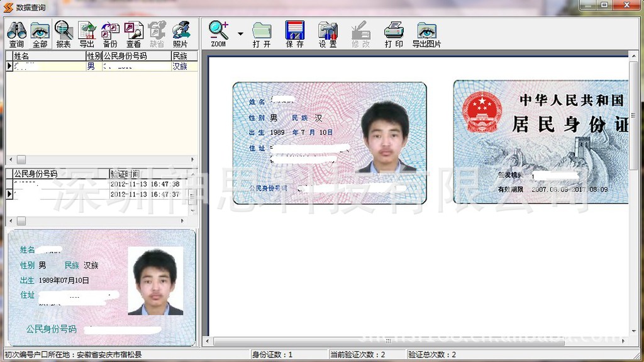Select the verification row timed 16:47:38
Image resolution: width=644 pixels, height=362 pixels.
[x=101, y=184]
